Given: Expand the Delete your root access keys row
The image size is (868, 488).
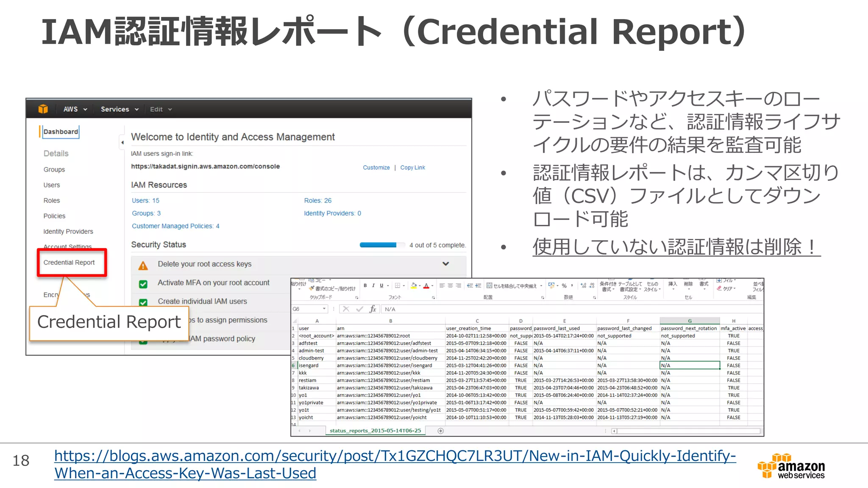Looking at the screenshot, I should pos(445,263).
